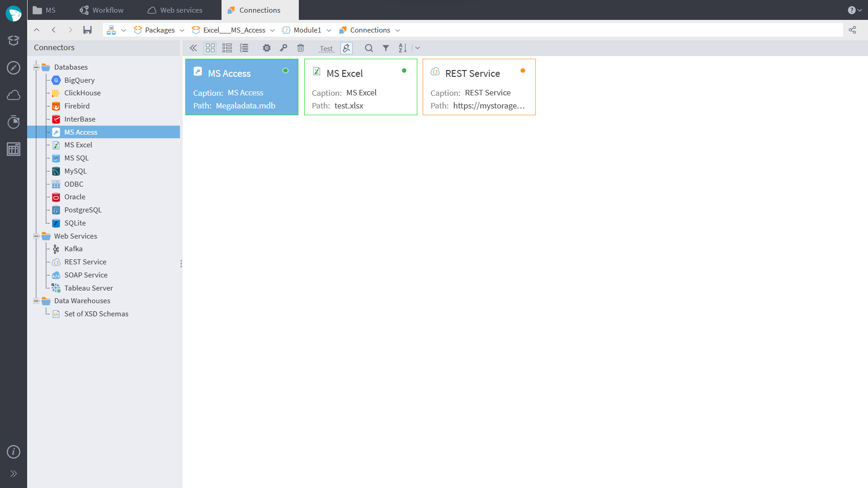
Task: Select Kafka connector
Action: coord(73,249)
